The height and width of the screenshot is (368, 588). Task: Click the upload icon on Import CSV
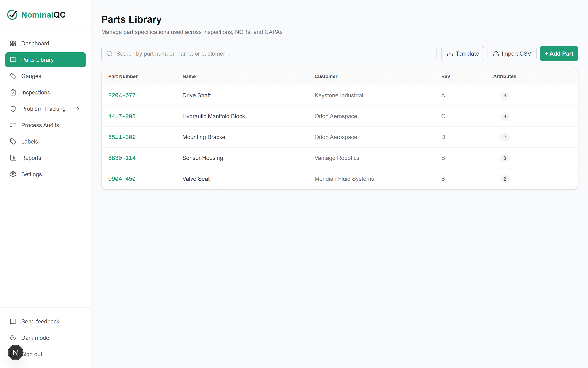pyautogui.click(x=496, y=54)
